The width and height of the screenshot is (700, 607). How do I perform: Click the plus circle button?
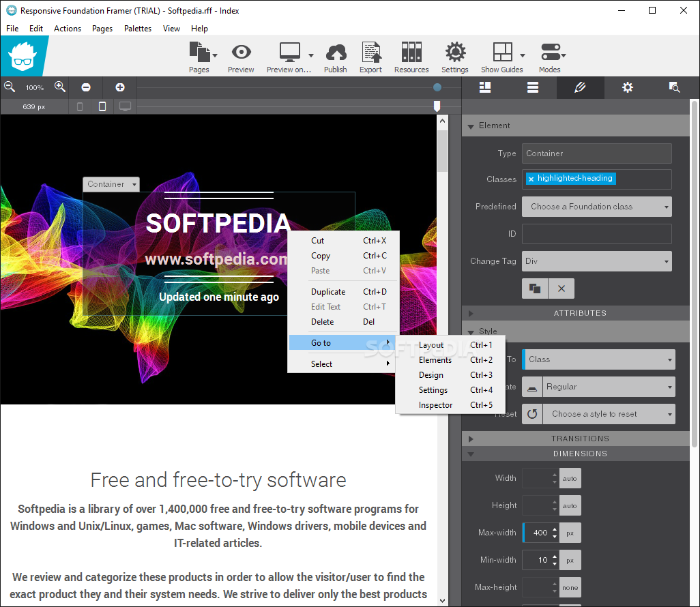tap(120, 87)
